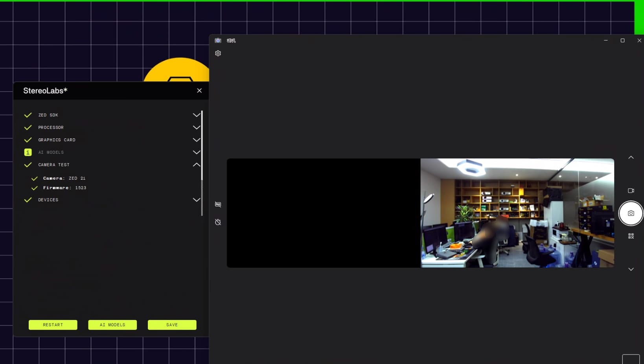Toggle the photo timer icon
This screenshot has width=644, height=364.
(218, 222)
